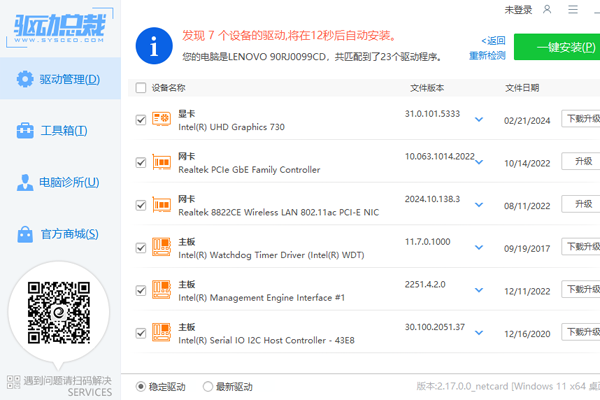Click 升级 for Realtek PCIe GbE Controller
The image size is (600, 400).
click(x=582, y=162)
